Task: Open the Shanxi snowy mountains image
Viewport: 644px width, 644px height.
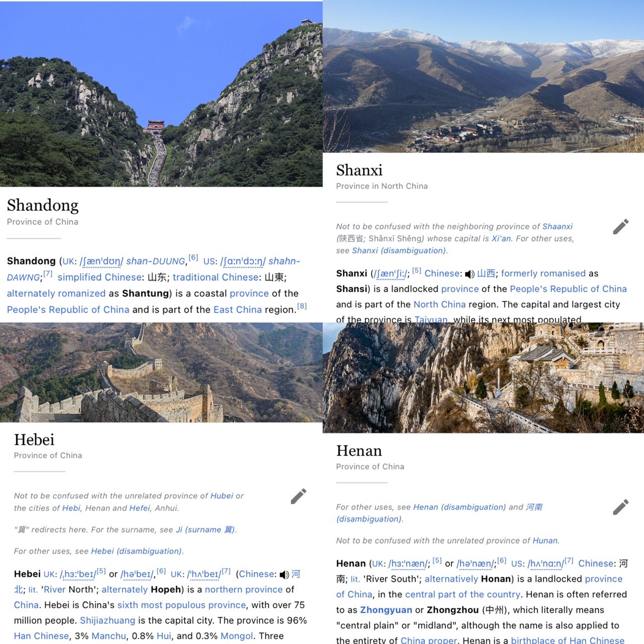Action: 483,76
